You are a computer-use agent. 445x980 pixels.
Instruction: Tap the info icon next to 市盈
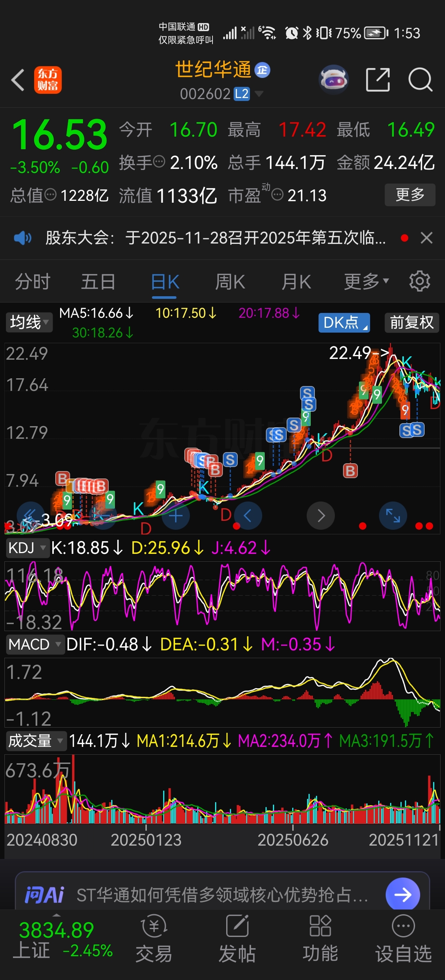(x=277, y=195)
